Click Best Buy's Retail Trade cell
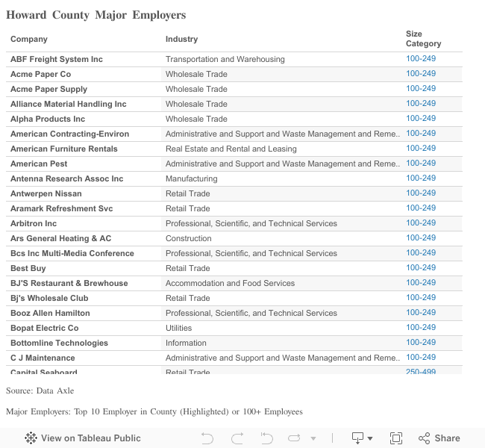 (x=188, y=268)
